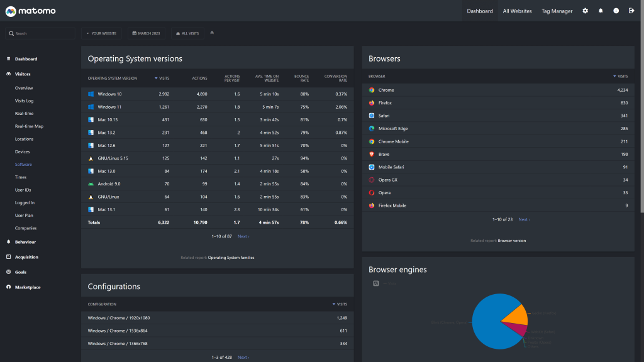Click the Brave browser icon
644x362 pixels.
[372, 155]
